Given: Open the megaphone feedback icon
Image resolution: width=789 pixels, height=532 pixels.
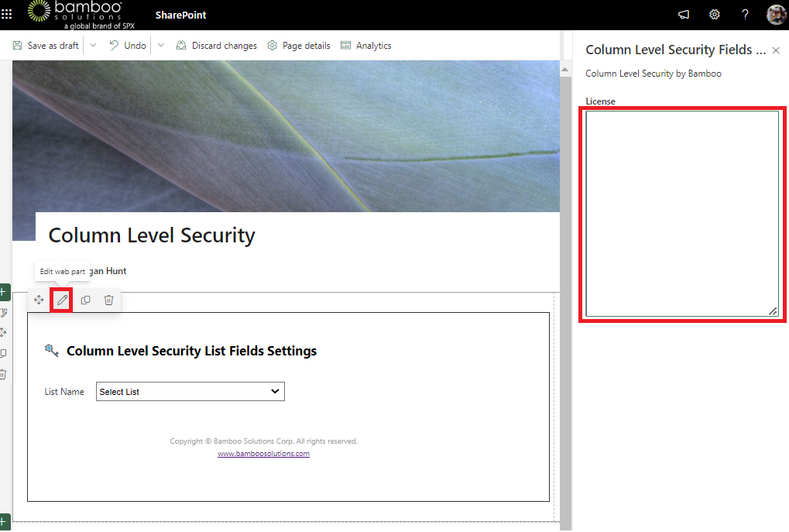Looking at the screenshot, I should point(684,15).
